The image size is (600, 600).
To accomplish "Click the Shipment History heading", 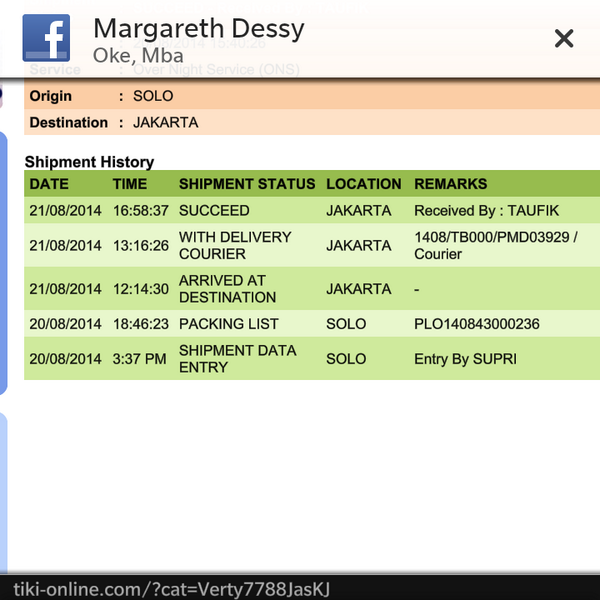I will point(89,162).
